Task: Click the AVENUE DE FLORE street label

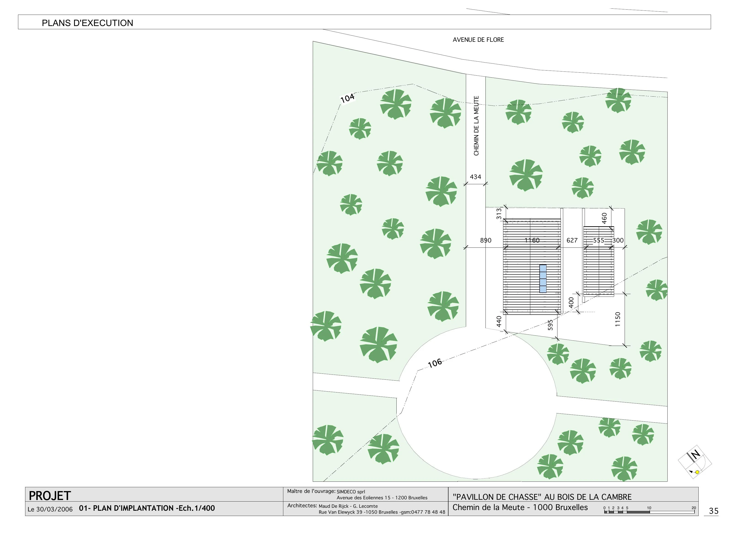Action: [x=478, y=40]
